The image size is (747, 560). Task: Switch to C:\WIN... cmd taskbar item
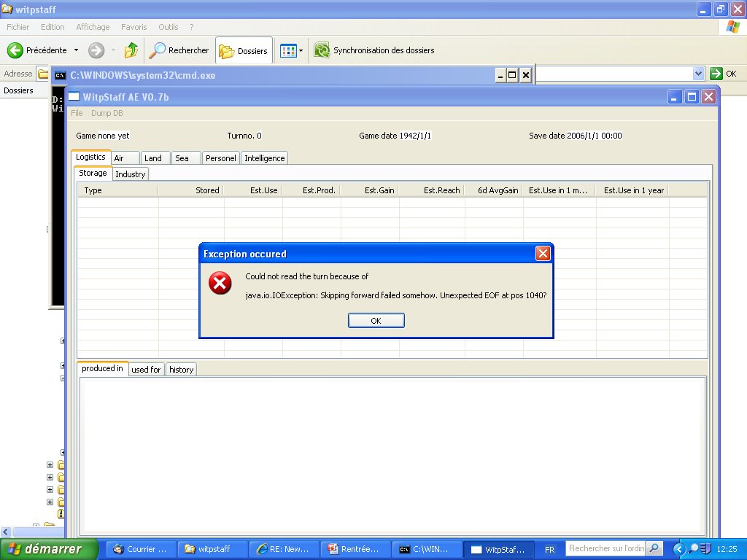pyautogui.click(x=427, y=549)
